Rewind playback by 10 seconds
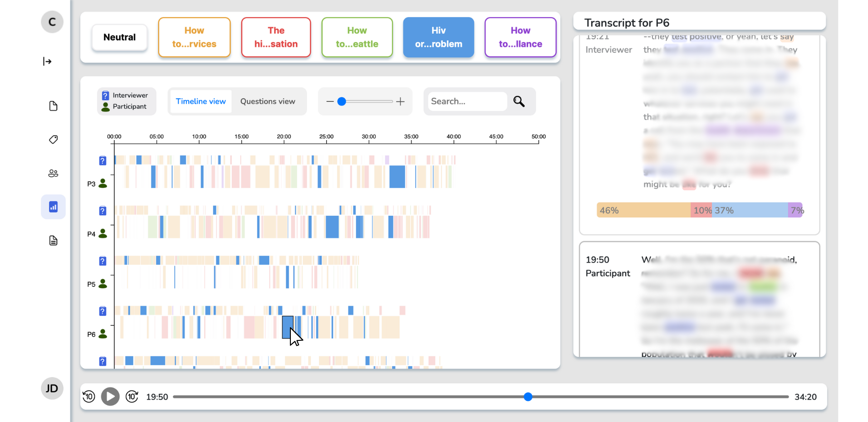The image size is (868, 422). click(x=89, y=397)
